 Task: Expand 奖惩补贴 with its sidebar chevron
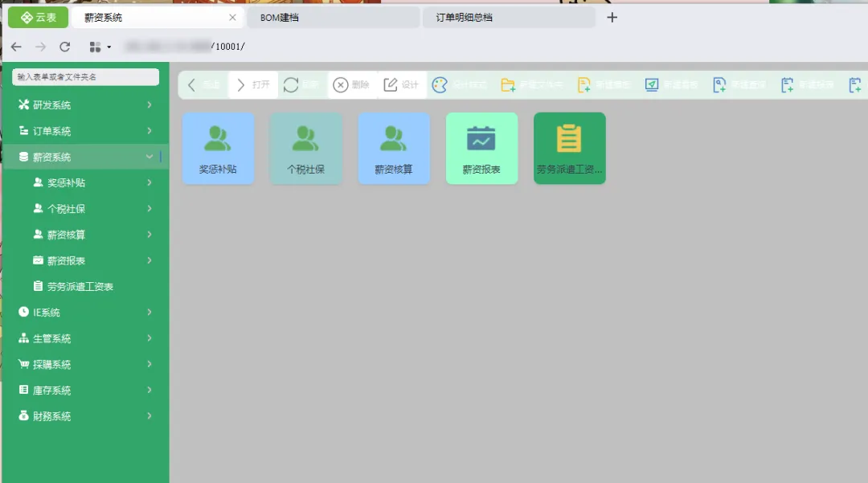(x=149, y=182)
